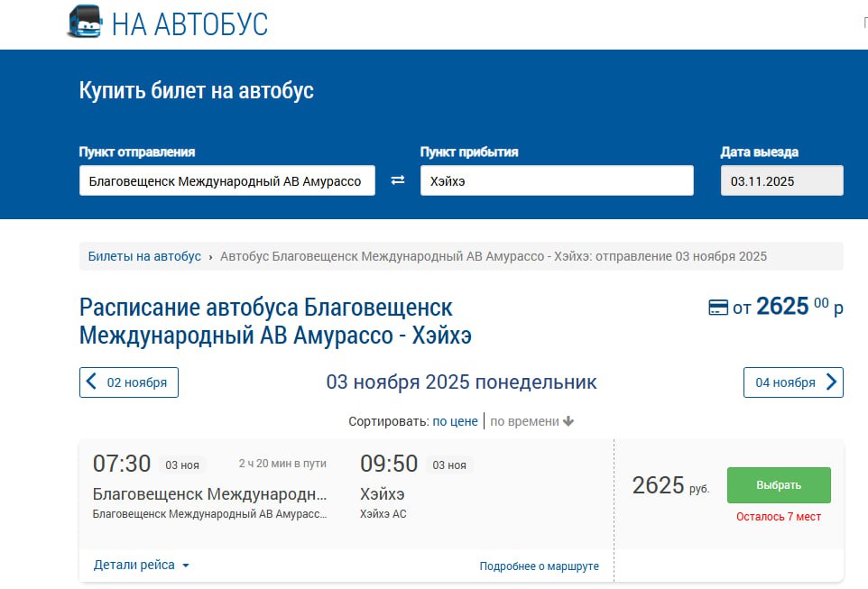
Task: Follow the 'Билеты на автобус' breadcrumb link
Action: (144, 256)
